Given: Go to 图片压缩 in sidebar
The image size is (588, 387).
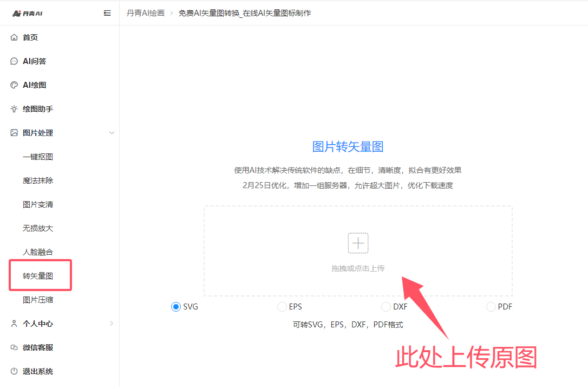Looking at the screenshot, I should pos(38,300).
